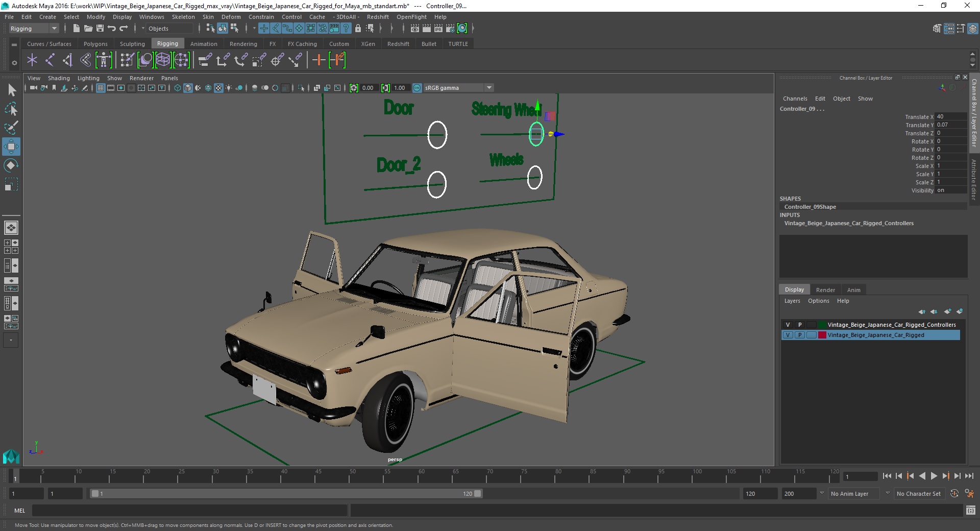This screenshot has width=980, height=531.
Task: Click the Create Lattice shelf icon
Action: click(x=163, y=60)
